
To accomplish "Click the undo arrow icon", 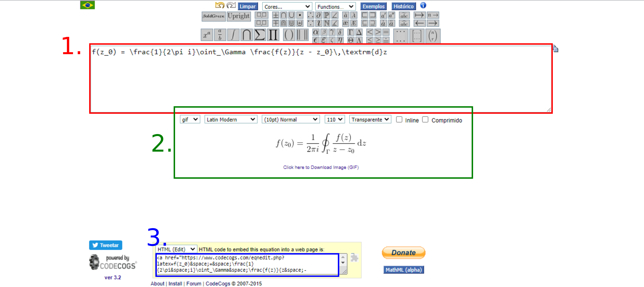I will (x=220, y=5).
